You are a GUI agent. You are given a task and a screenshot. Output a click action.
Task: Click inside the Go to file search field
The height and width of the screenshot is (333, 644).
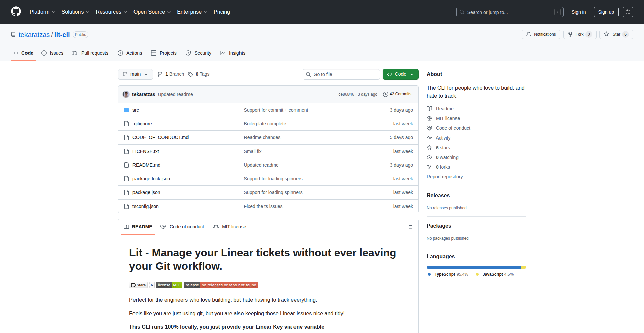tap(341, 74)
